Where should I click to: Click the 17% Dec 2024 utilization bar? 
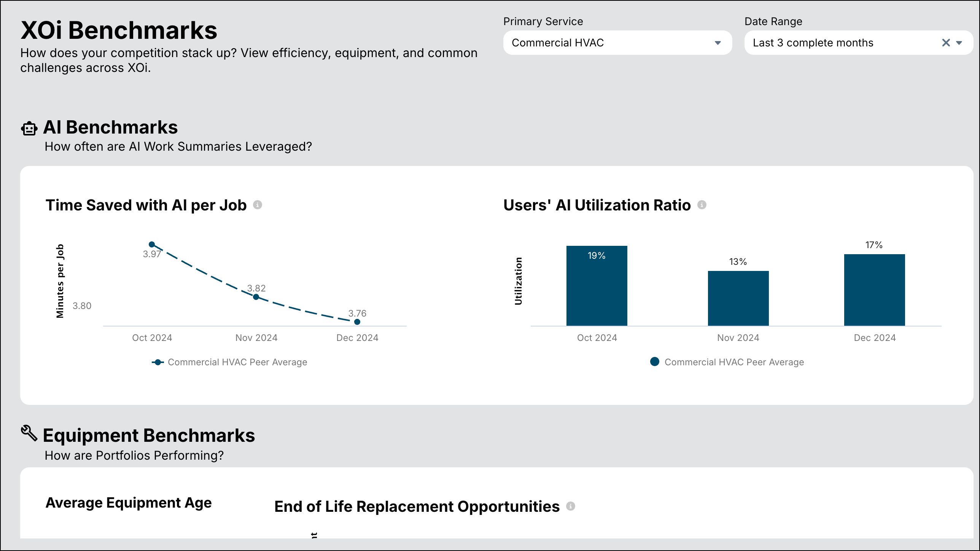[x=874, y=290]
